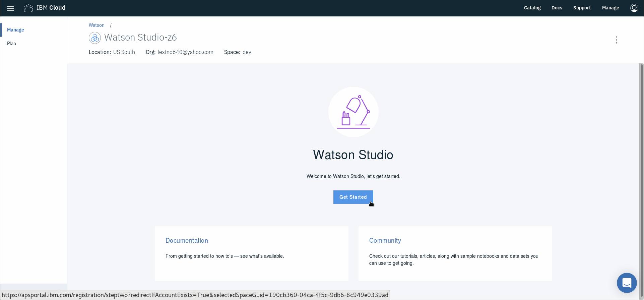Viewport: 644px width, 300px height.
Task: Click Documentation description about how to's
Action: pos(224,256)
